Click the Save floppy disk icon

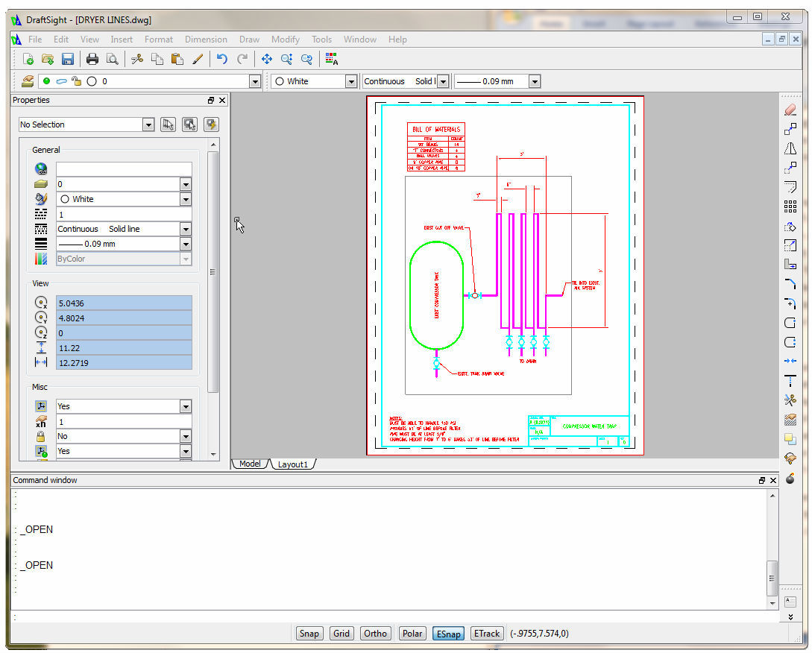tap(67, 59)
